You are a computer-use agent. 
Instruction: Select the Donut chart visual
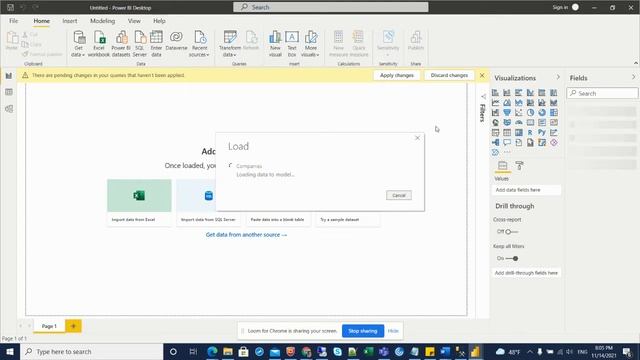pos(542,113)
